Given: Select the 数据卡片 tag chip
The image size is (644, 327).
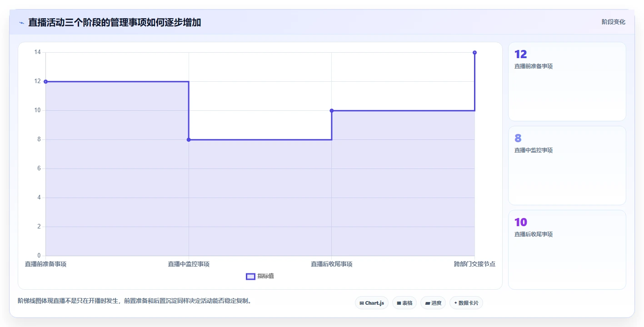Looking at the screenshot, I should pos(466,303).
